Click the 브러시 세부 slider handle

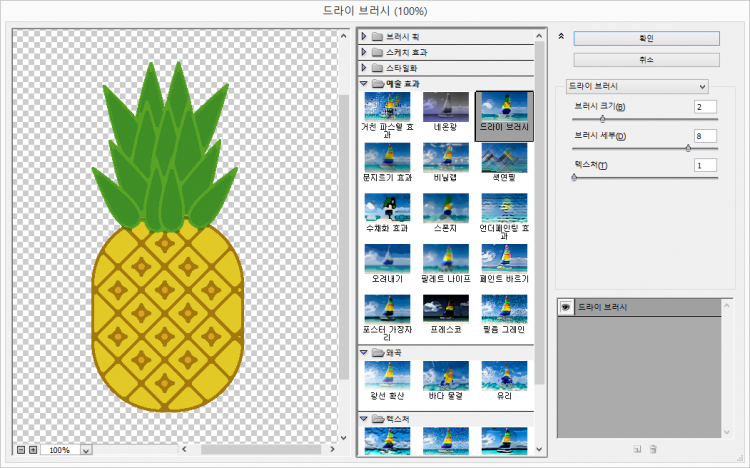tap(688, 148)
